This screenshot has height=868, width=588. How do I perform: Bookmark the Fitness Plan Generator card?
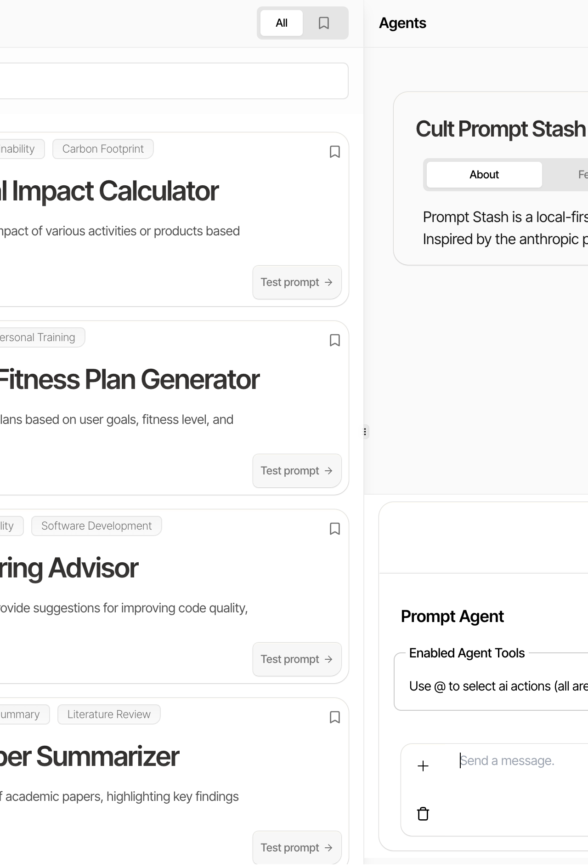pyautogui.click(x=335, y=340)
